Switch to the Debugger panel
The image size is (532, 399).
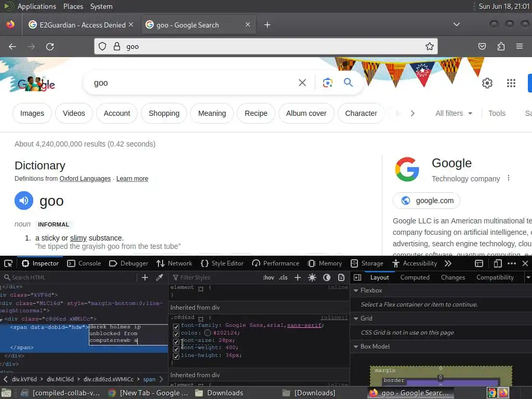(x=129, y=263)
